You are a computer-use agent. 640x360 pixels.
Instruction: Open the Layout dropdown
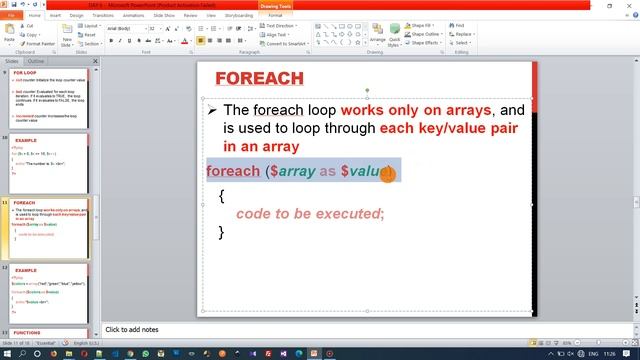pyautogui.click(x=89, y=26)
